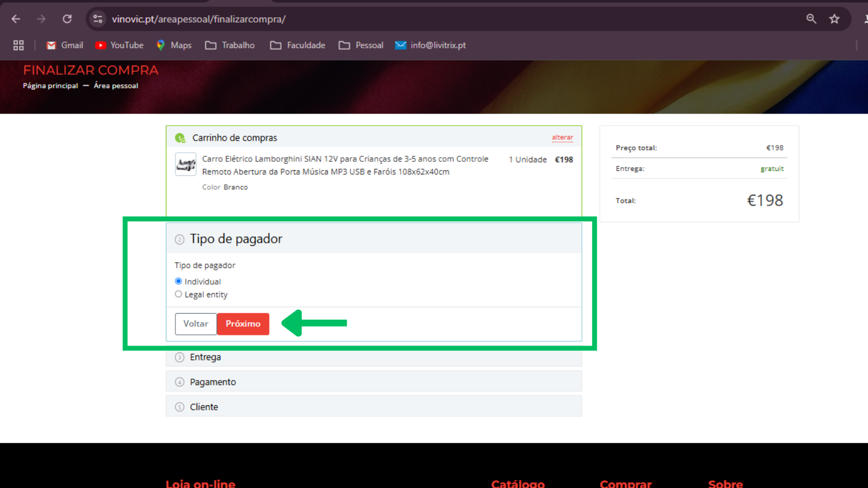
Task: Click the alterar link in the cart
Action: 562,137
